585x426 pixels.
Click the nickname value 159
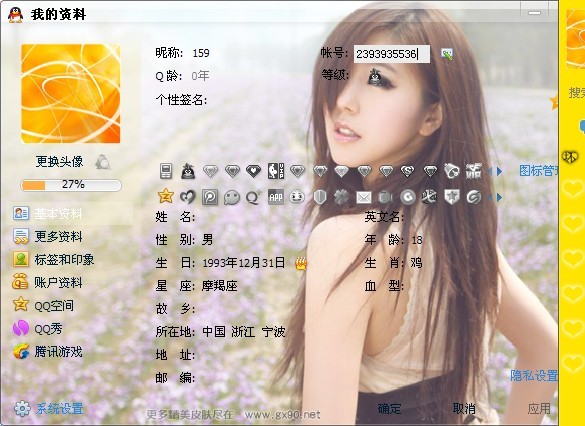pyautogui.click(x=201, y=53)
